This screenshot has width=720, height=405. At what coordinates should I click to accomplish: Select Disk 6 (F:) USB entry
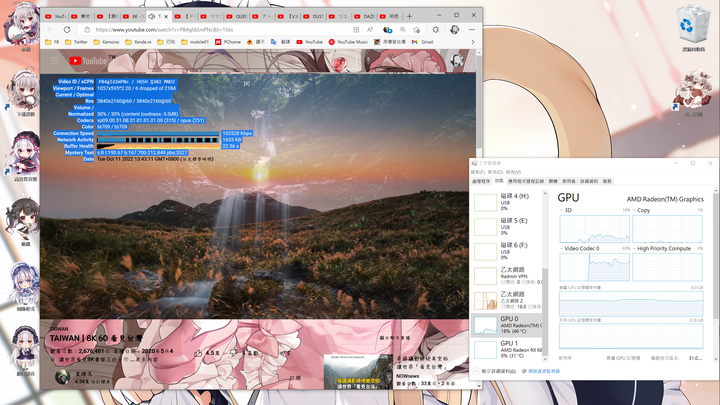coord(507,251)
